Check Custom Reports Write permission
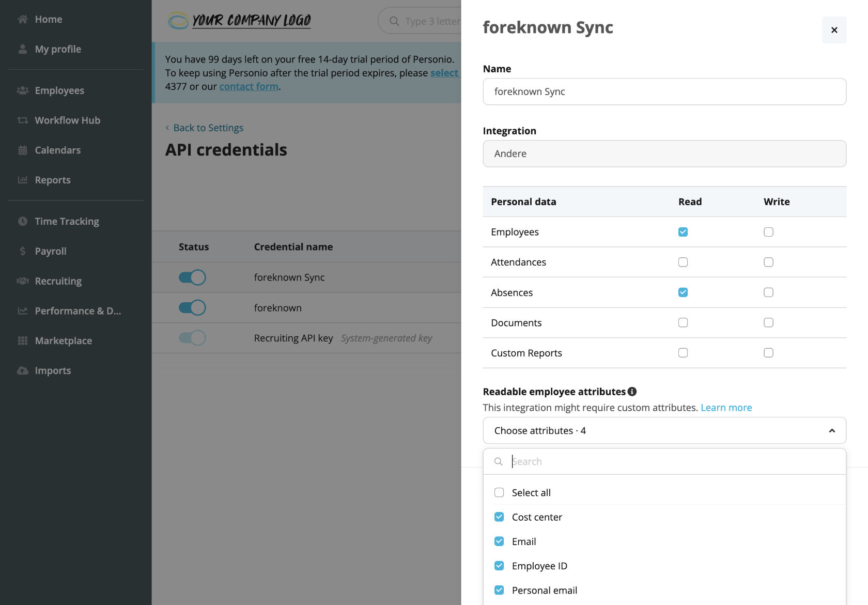868x605 pixels. click(x=768, y=353)
